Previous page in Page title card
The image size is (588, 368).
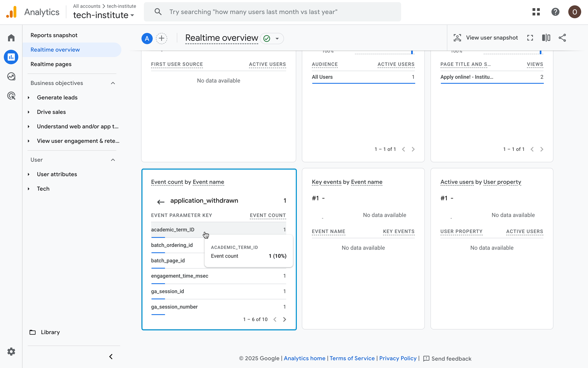[532, 149]
